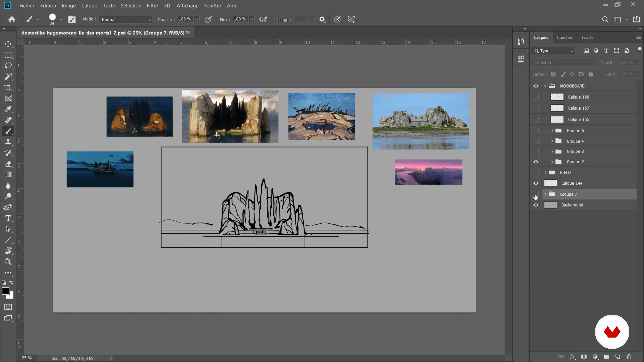Open the layer filter Type dropdown
Viewport: 644px width, 362px height.
tap(553, 51)
